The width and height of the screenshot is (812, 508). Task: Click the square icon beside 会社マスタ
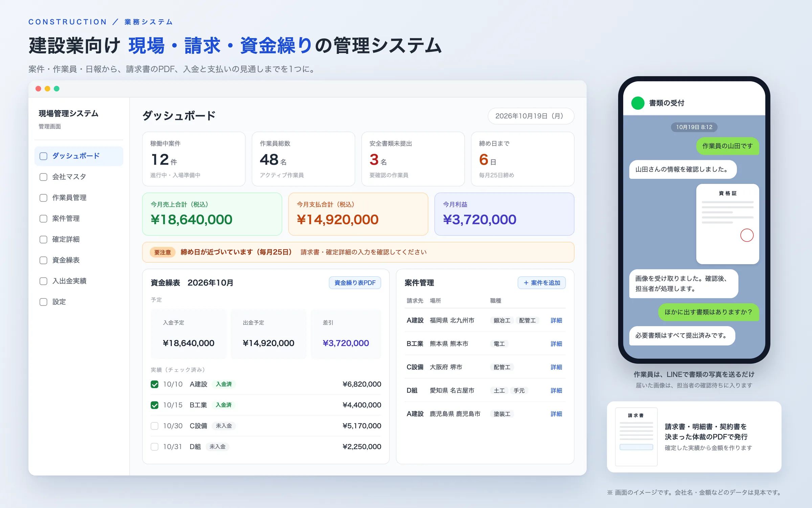43,177
